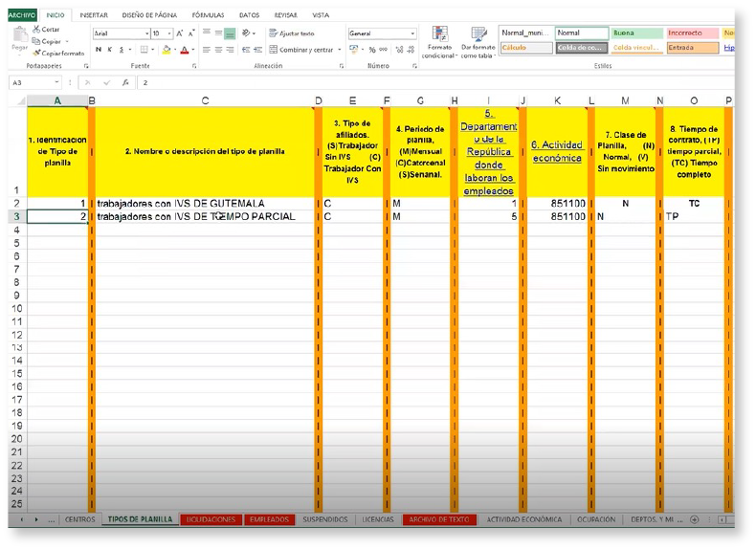Increase decimal places icon
Image resolution: width=756 pixels, height=550 pixels.
[x=399, y=50]
